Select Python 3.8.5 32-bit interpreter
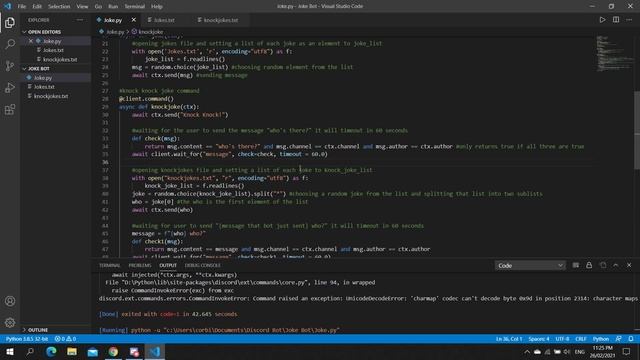Image resolution: width=640 pixels, height=360 pixels. tap(27, 339)
